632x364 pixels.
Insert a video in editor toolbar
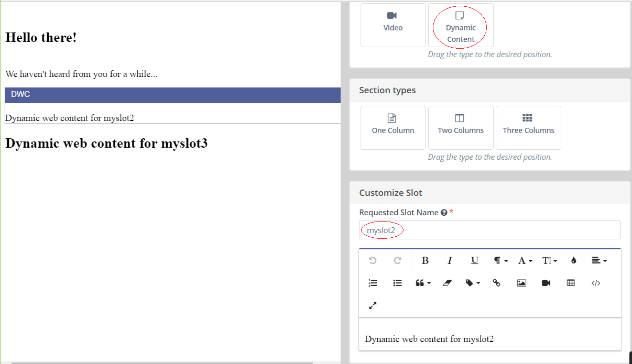tap(546, 283)
